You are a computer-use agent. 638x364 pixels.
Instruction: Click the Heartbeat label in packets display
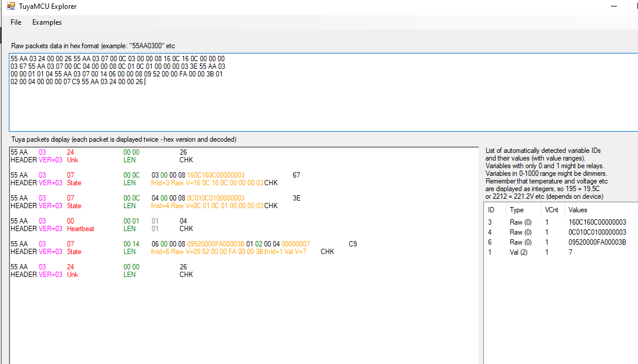[x=81, y=229]
